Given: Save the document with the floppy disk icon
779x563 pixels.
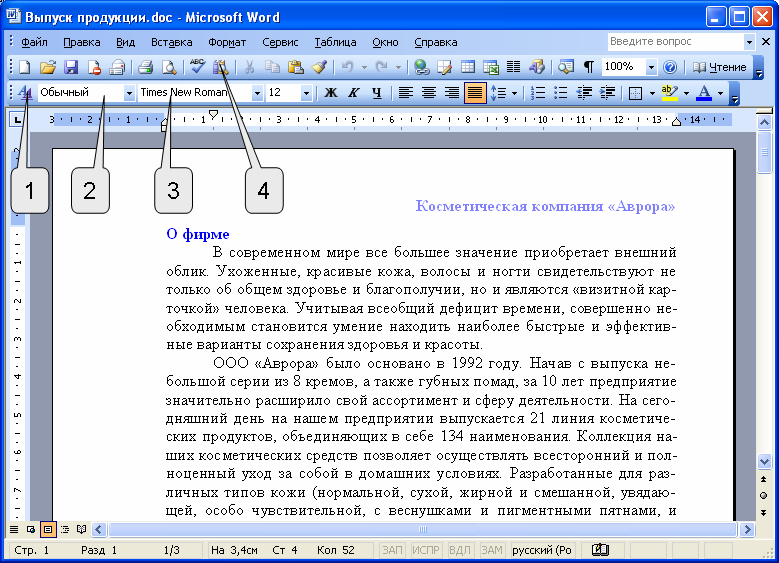Looking at the screenshot, I should coord(71,67).
